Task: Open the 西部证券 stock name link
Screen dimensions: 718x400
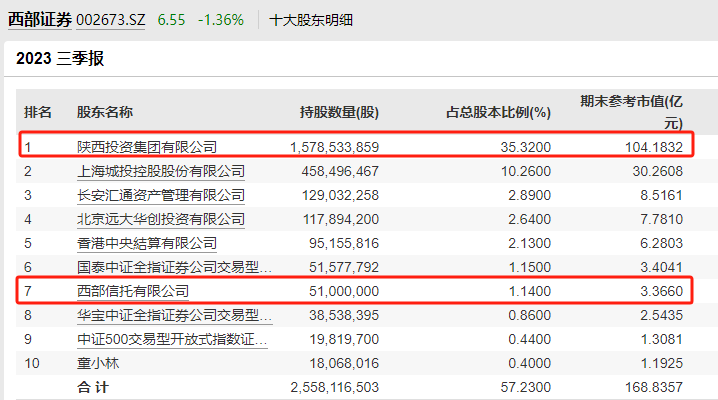Action: (x=40, y=20)
